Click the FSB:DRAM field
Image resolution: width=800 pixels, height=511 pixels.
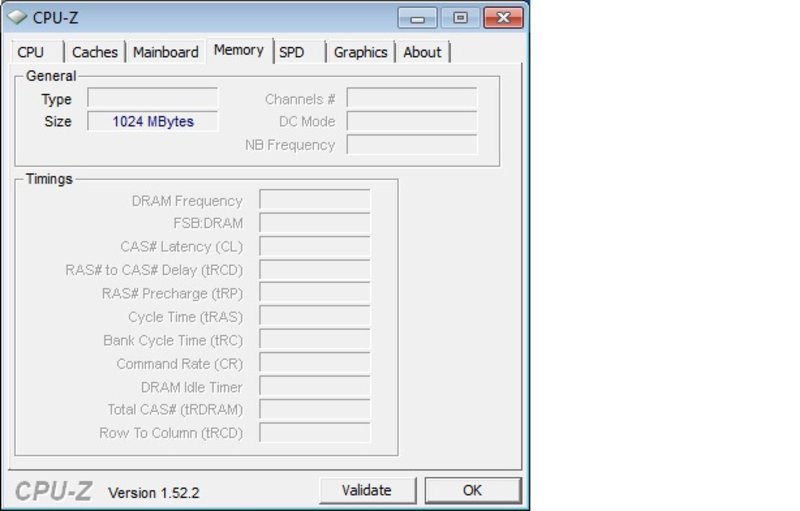tap(315, 223)
